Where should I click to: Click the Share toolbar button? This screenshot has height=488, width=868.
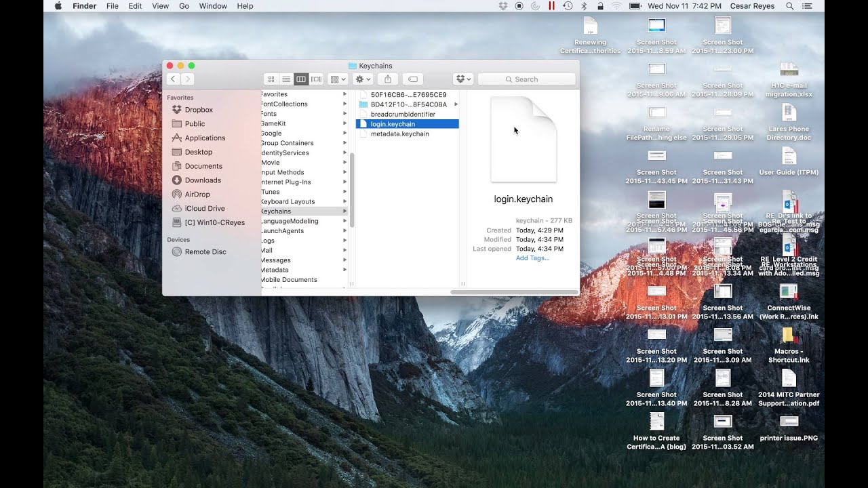tap(388, 79)
